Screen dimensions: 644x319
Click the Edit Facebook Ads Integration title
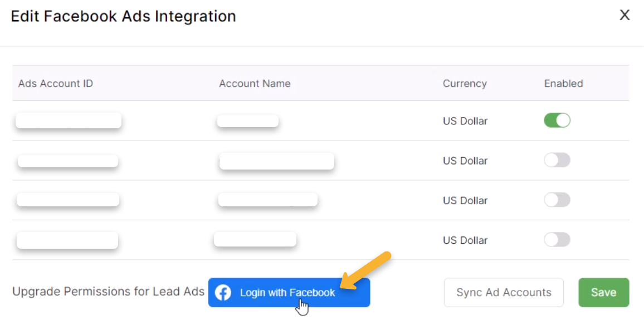click(x=123, y=16)
